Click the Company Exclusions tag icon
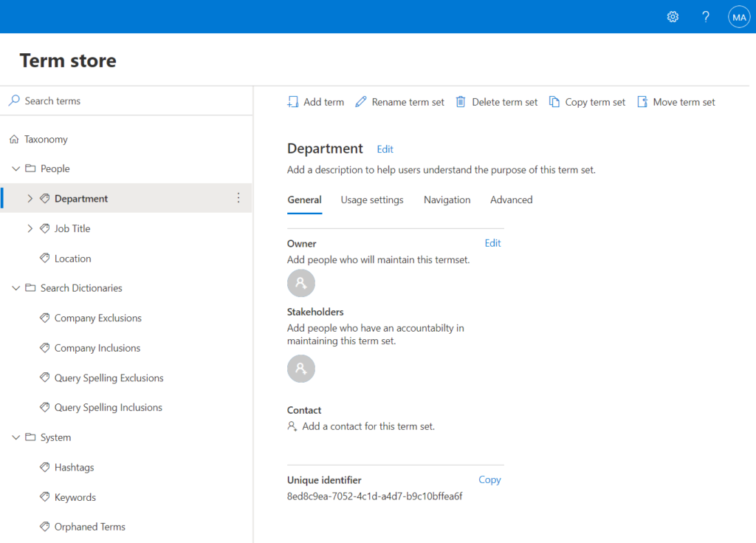 point(45,318)
